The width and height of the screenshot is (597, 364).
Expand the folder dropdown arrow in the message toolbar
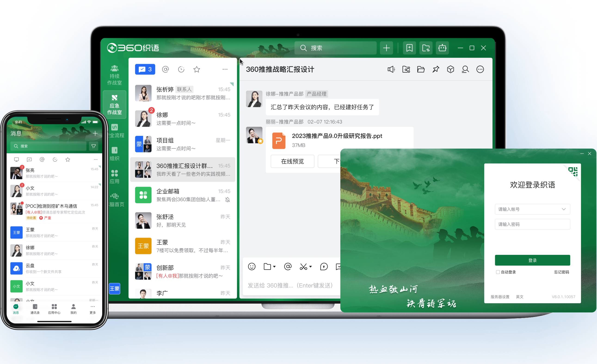click(274, 267)
